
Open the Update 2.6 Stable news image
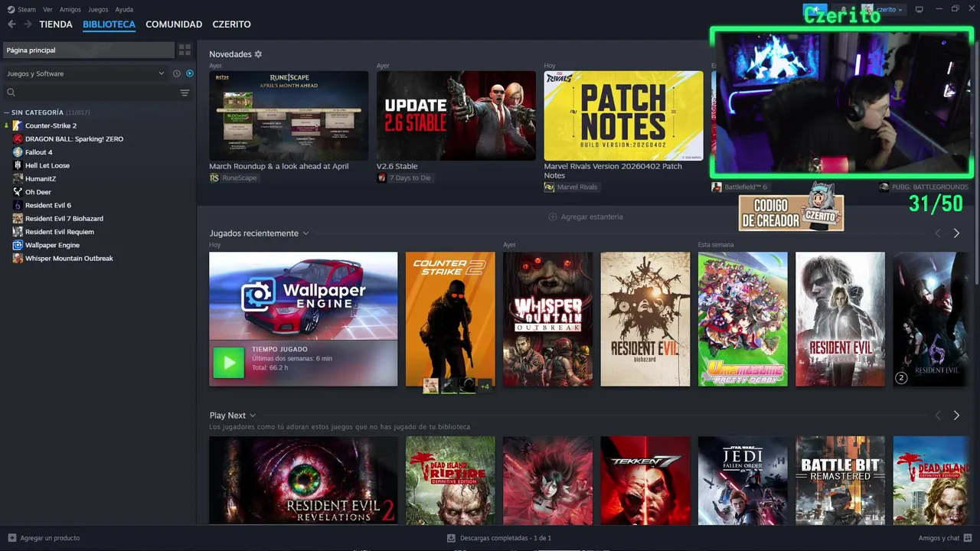(456, 116)
